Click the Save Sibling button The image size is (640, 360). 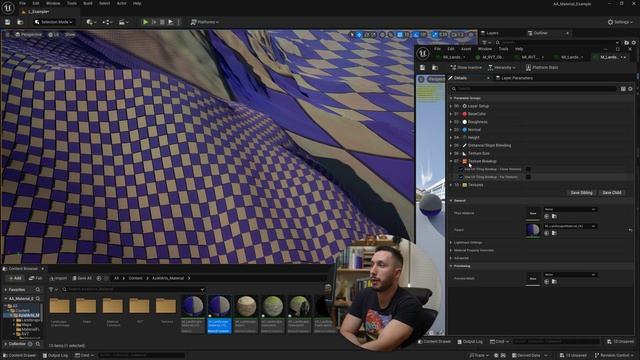click(x=581, y=193)
